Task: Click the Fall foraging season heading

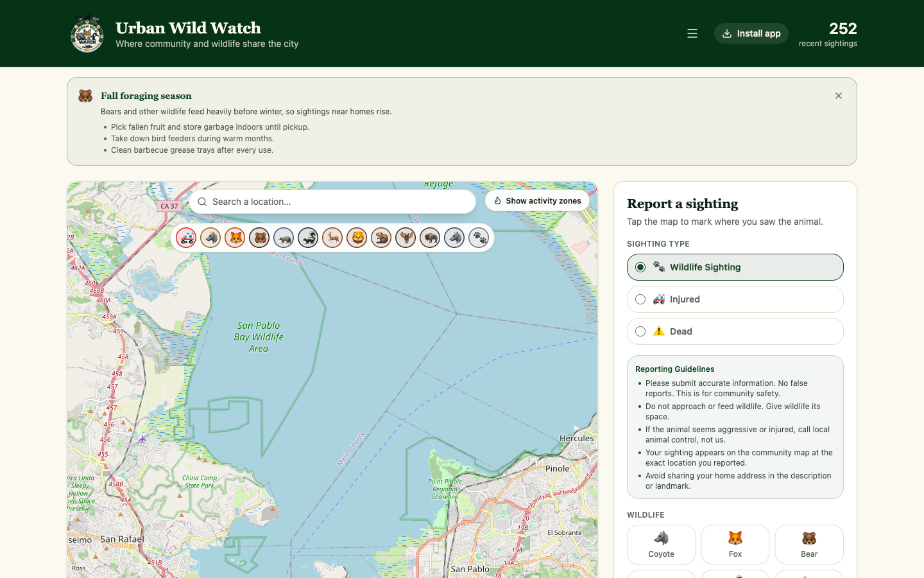Action: click(x=146, y=96)
